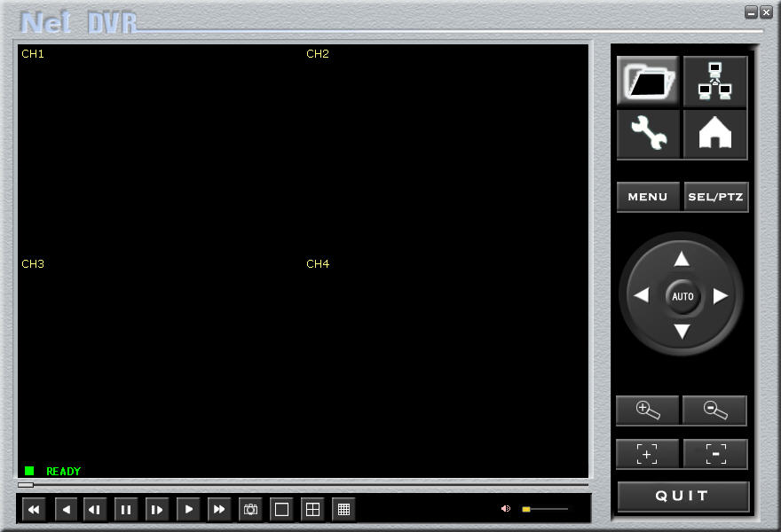Minimize the Net DVR window
This screenshot has width=781, height=532.
tap(752, 12)
